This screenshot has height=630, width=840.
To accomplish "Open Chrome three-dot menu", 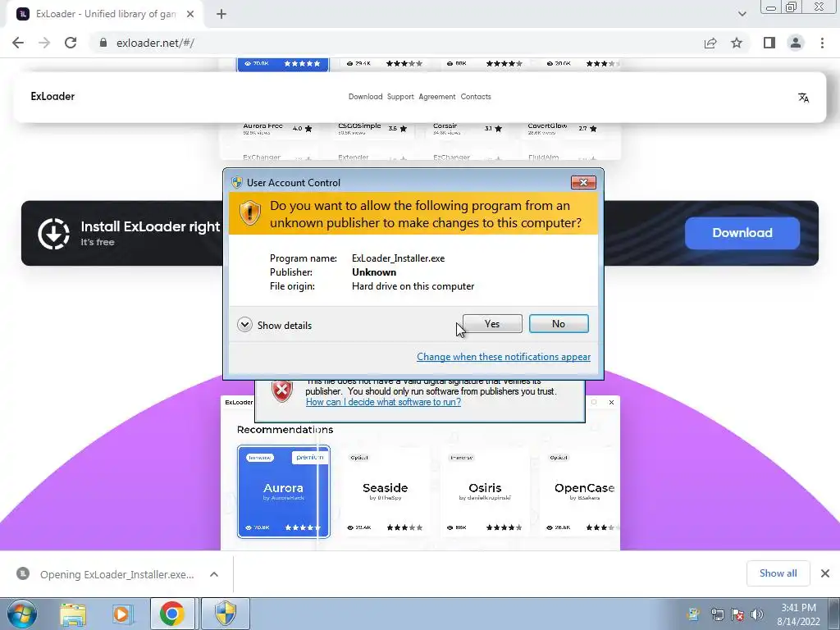I will 822,43.
